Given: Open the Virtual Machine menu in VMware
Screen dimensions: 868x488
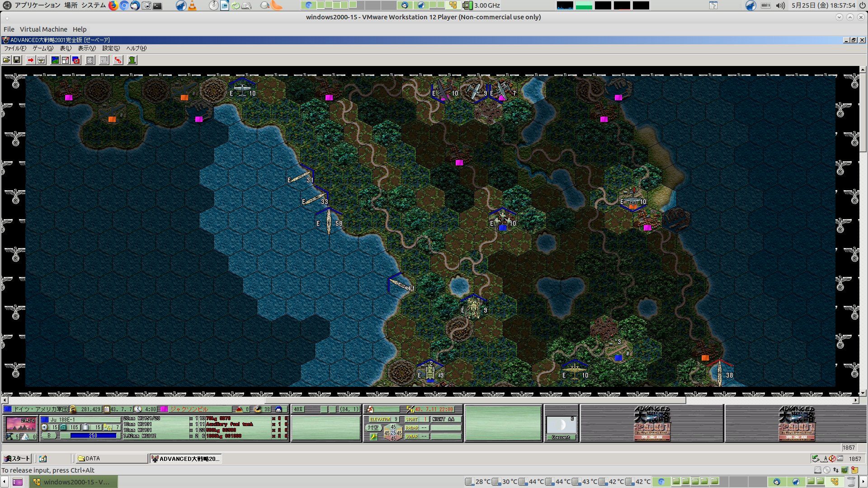Looking at the screenshot, I should [43, 29].
